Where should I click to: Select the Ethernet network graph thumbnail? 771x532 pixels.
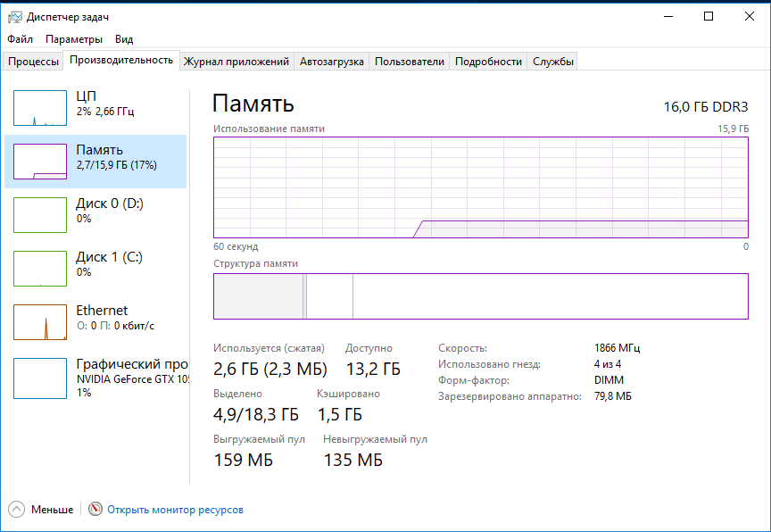click(40, 322)
